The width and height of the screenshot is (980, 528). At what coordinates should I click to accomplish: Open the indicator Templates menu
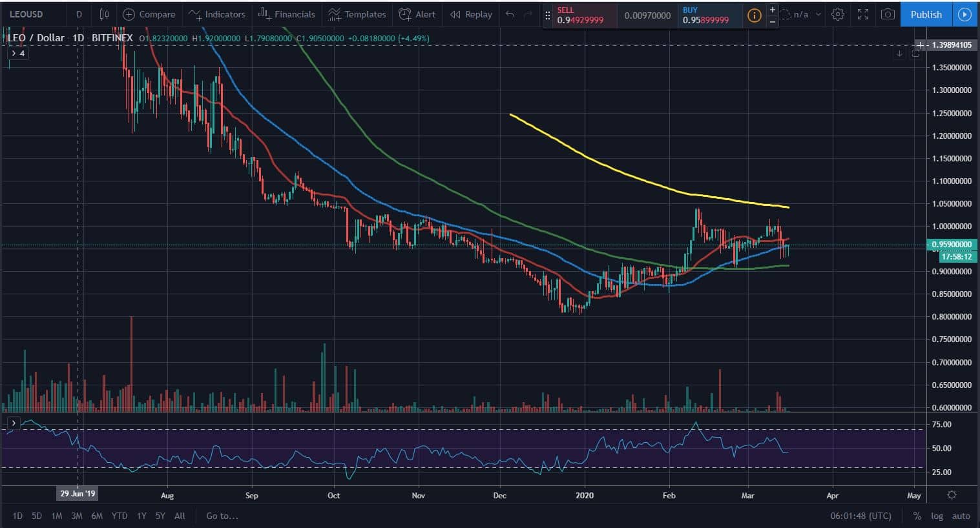[x=357, y=14]
